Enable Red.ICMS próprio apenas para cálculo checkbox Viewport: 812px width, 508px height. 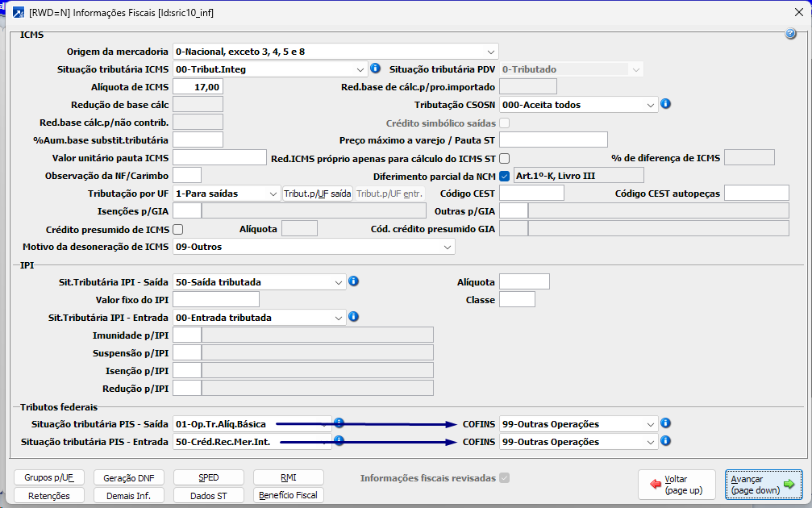[505, 158]
